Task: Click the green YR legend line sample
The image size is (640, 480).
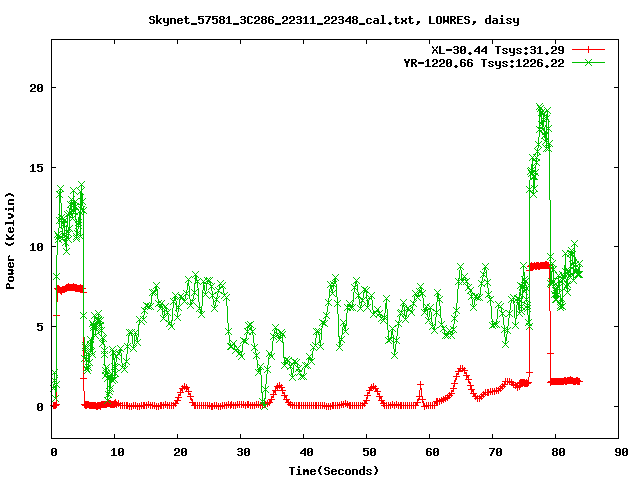Action: pos(588,62)
